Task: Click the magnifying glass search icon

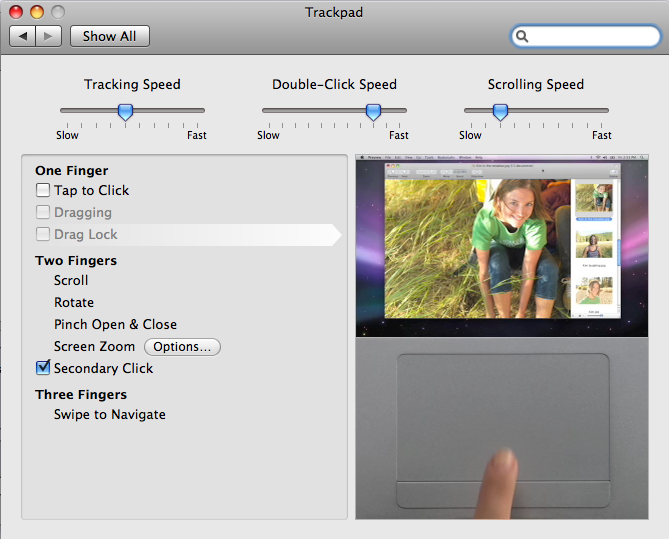Action: pos(522,36)
